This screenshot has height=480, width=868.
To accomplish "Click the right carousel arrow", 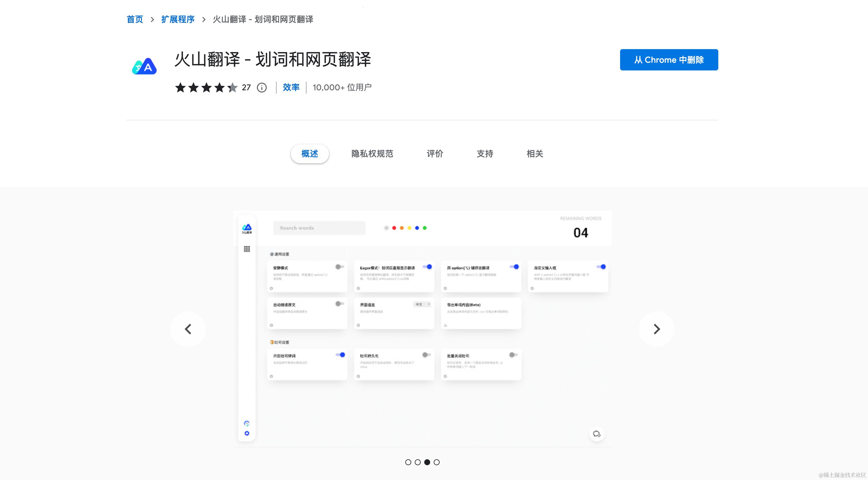I will point(656,329).
